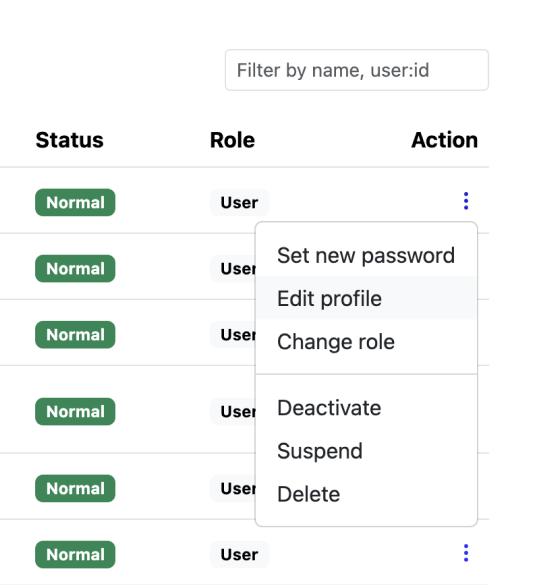
Task: Choose Deactivate from the action menu
Action: [x=366, y=408]
